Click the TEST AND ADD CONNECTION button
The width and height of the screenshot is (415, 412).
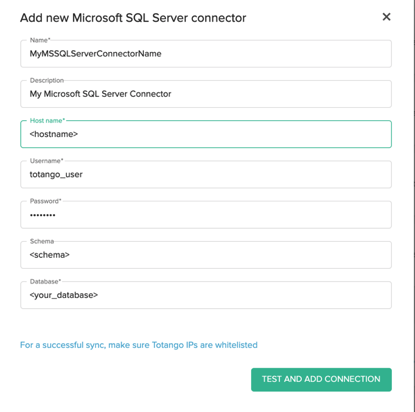321,379
